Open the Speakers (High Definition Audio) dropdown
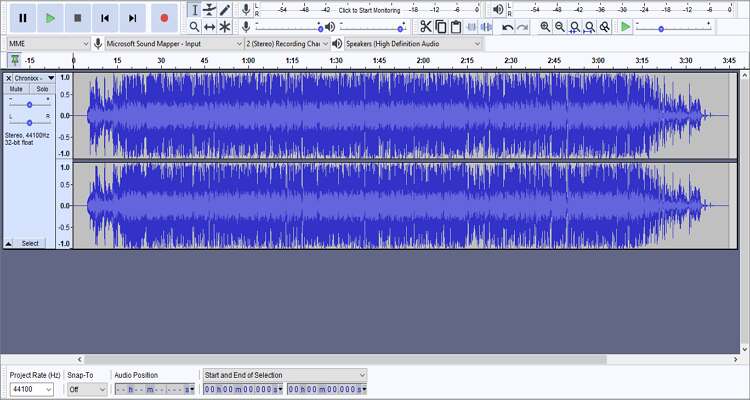Viewport: 750px width, 400px height. click(413, 44)
